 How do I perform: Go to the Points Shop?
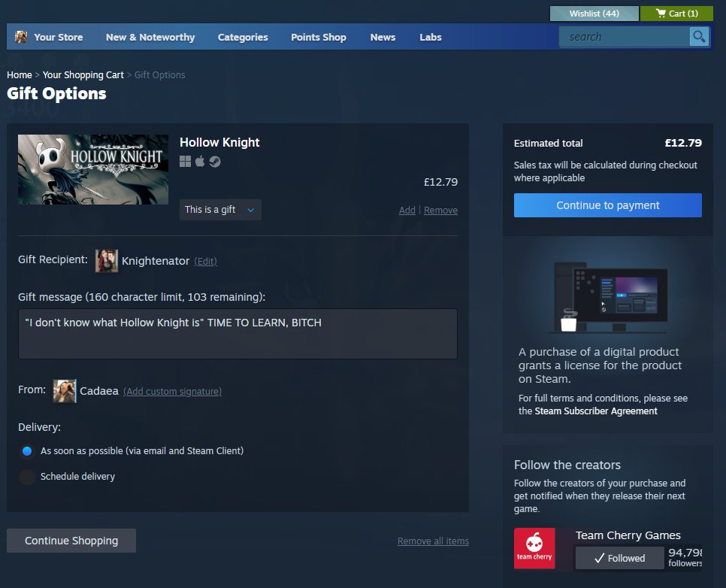(319, 37)
